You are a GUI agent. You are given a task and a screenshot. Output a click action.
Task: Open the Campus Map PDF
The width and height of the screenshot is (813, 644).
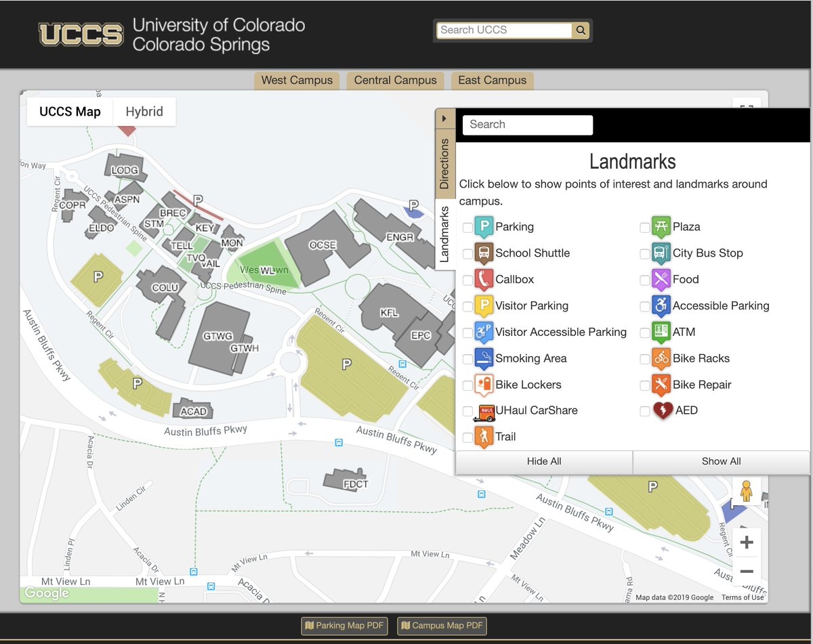pos(441,626)
